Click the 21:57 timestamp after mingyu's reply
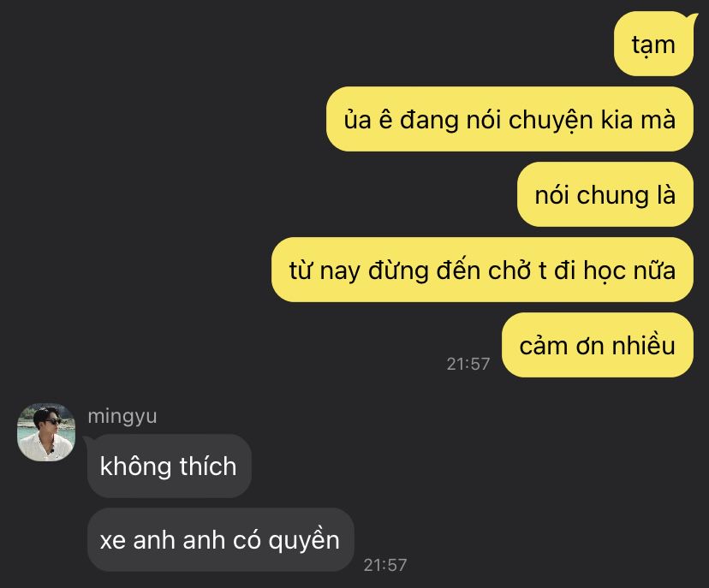709x588 pixels. click(x=385, y=565)
